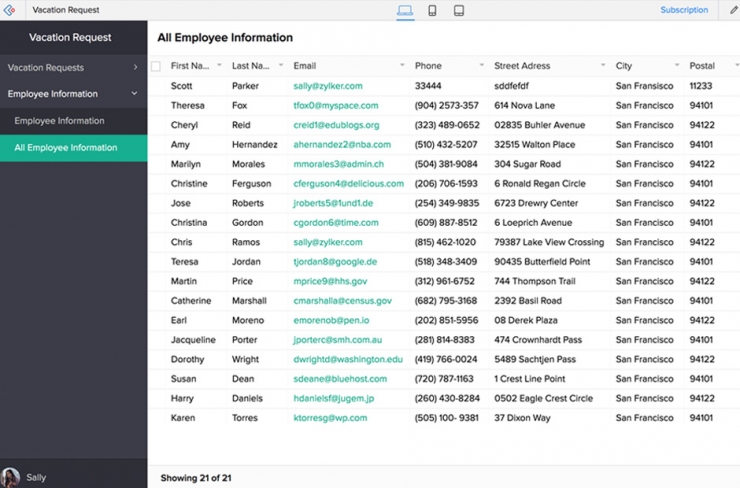This screenshot has height=488, width=740.
Task: Open email mmorales3@admin.ch
Action: [x=338, y=164]
